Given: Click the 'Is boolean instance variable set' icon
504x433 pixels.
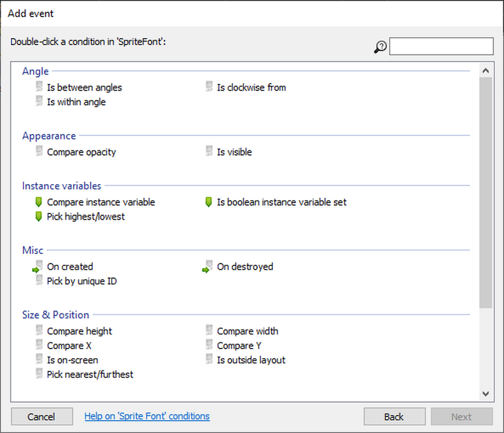Looking at the screenshot, I should click(x=209, y=202).
